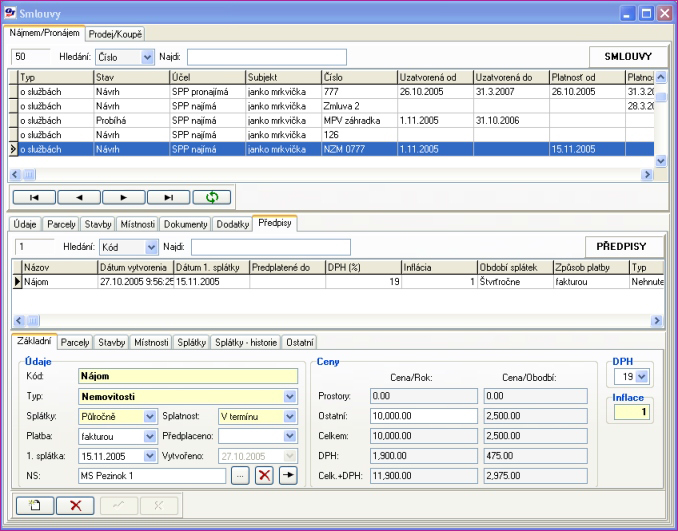Click the Celk.+DPH Cena/Rok value 11,900.00
678x531 pixels.
[x=424, y=476]
